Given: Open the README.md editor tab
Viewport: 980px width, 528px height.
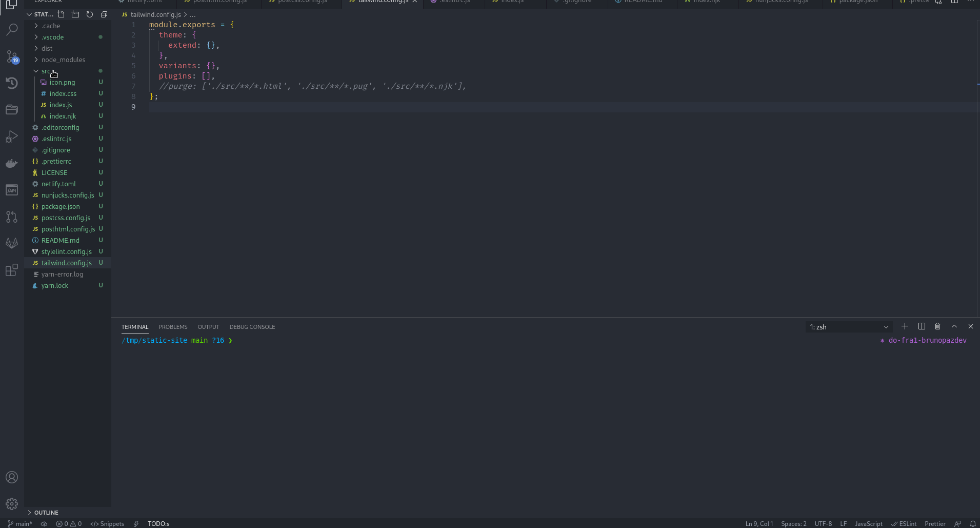Looking at the screenshot, I should click(x=642, y=2).
